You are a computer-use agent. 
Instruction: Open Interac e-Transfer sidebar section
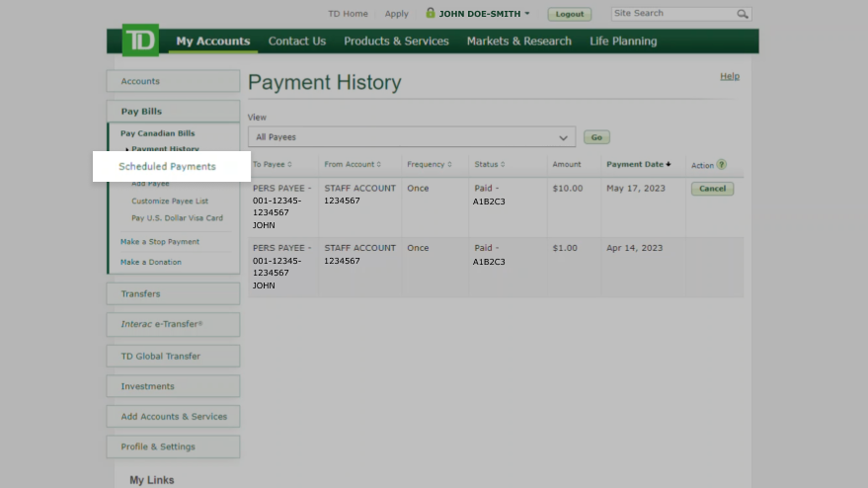pos(173,324)
